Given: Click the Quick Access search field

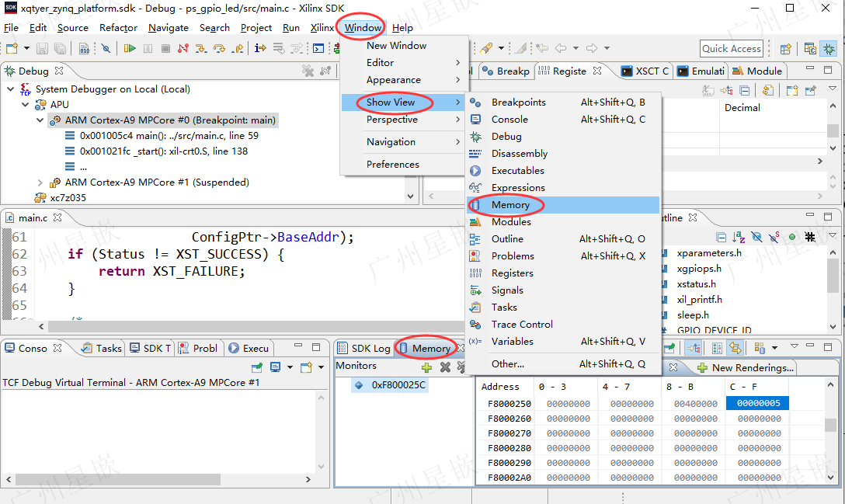Looking at the screenshot, I should tap(731, 48).
